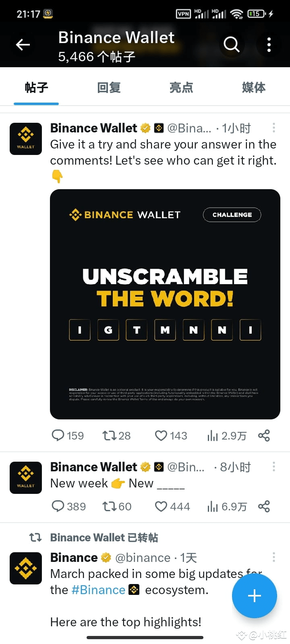Share the unscramble the word post
The height and width of the screenshot is (644, 290).
(264, 436)
